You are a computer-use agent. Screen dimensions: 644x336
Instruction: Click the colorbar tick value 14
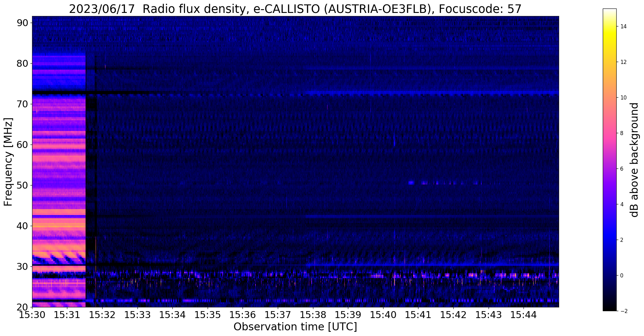(623, 26)
